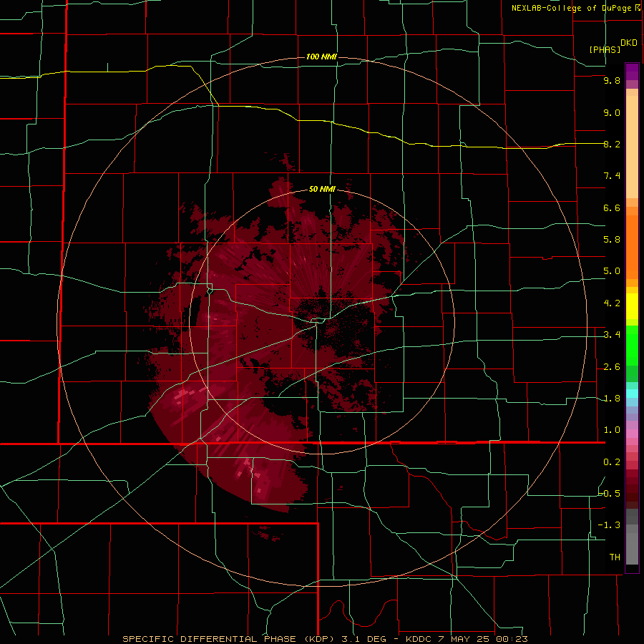Select the 0.2 scale value

click(612, 462)
